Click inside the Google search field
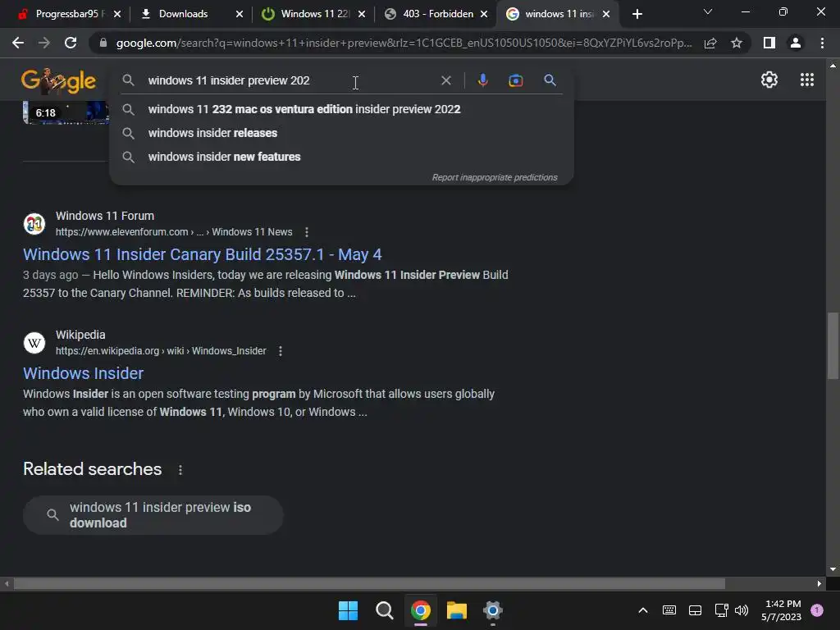The width and height of the screenshot is (840, 630). click(x=290, y=80)
